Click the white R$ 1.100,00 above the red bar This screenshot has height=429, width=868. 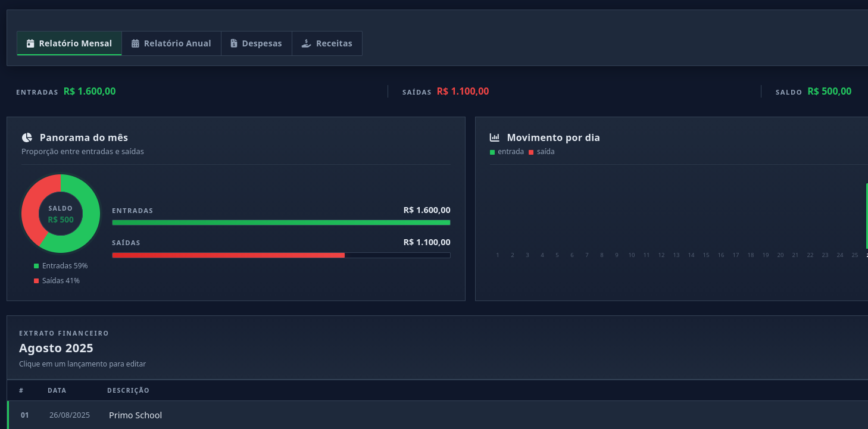pos(427,242)
